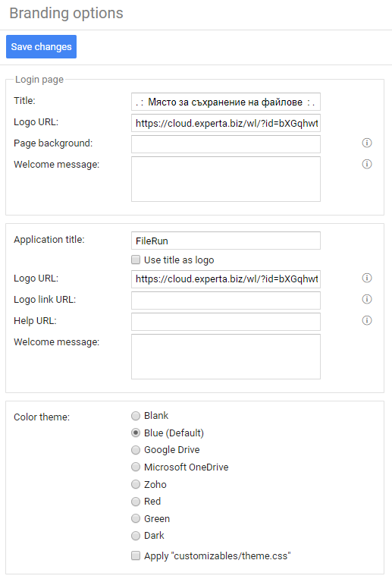The width and height of the screenshot is (392, 579).
Task: Click info icon beside Logo link URL
Action: click(366, 299)
